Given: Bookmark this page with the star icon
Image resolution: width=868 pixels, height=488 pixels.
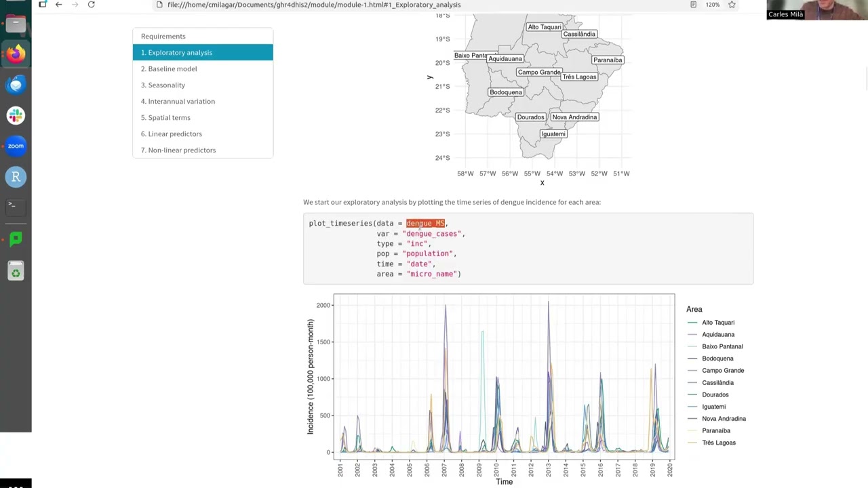Looking at the screenshot, I should (732, 5).
